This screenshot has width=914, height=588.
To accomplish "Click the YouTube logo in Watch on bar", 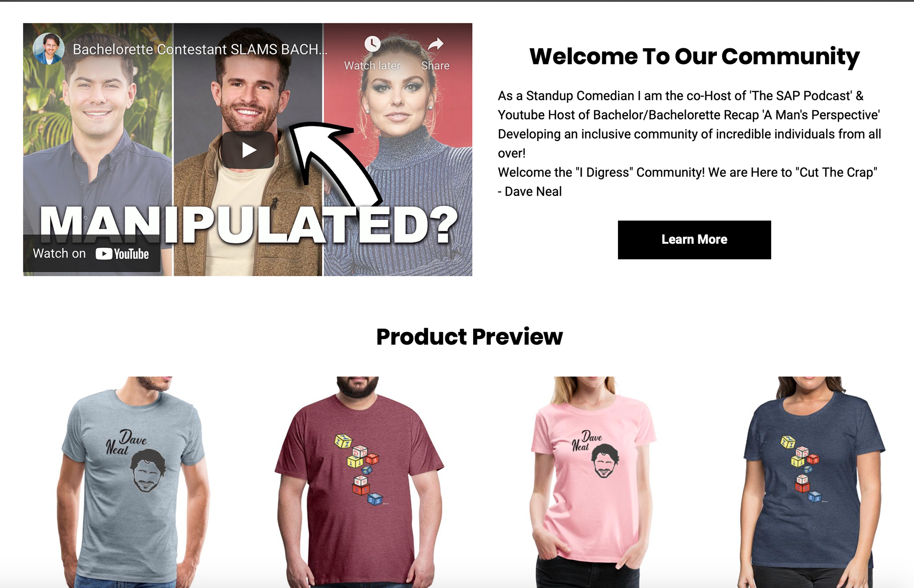I will pyautogui.click(x=122, y=254).
